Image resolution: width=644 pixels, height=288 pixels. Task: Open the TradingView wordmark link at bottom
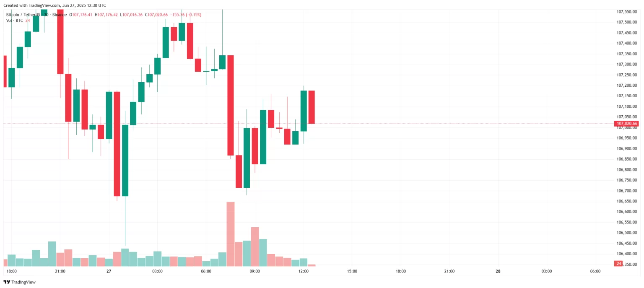(23, 282)
